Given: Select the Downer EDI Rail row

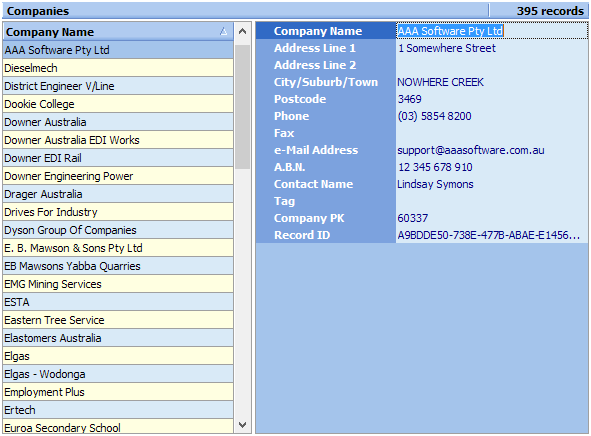Looking at the screenshot, I should (118, 158).
